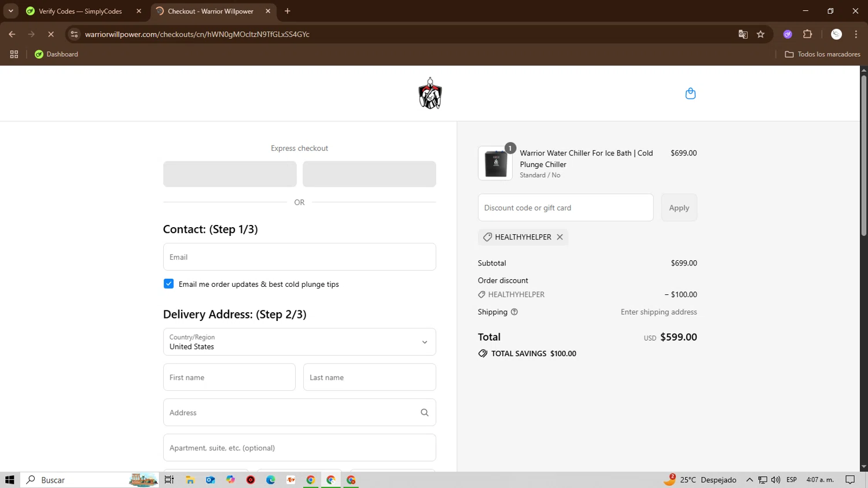Viewport: 868px width, 488px height.
Task: Open the site information icon in address bar
Action: [x=74, y=34]
